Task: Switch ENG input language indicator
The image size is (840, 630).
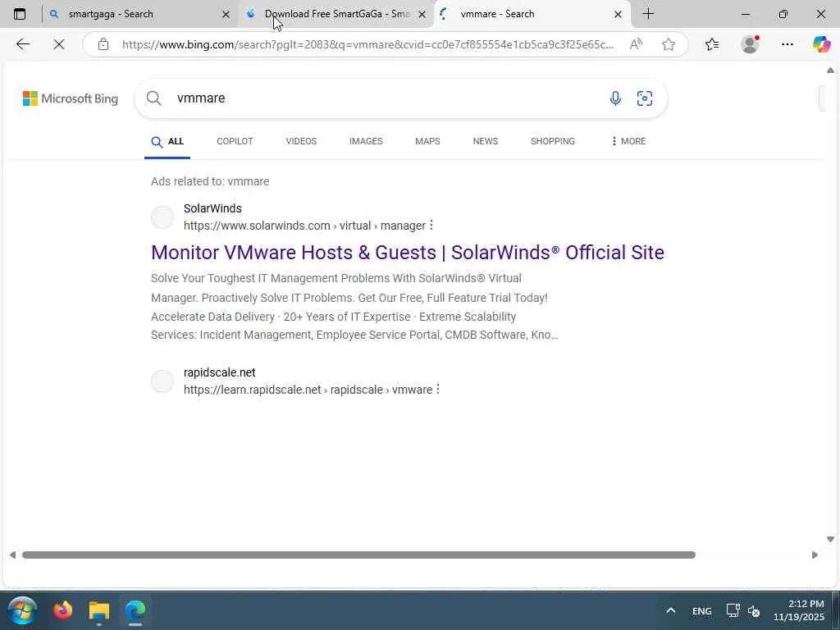Action: tap(702, 611)
